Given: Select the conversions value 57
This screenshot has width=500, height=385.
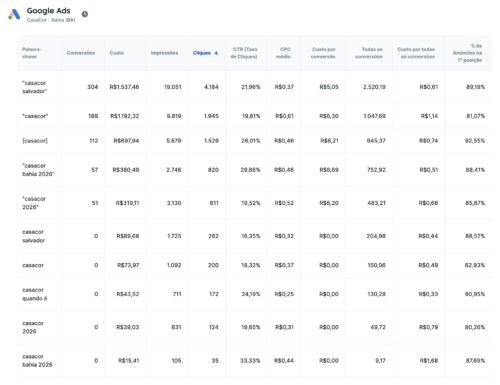Looking at the screenshot, I should [95, 170].
